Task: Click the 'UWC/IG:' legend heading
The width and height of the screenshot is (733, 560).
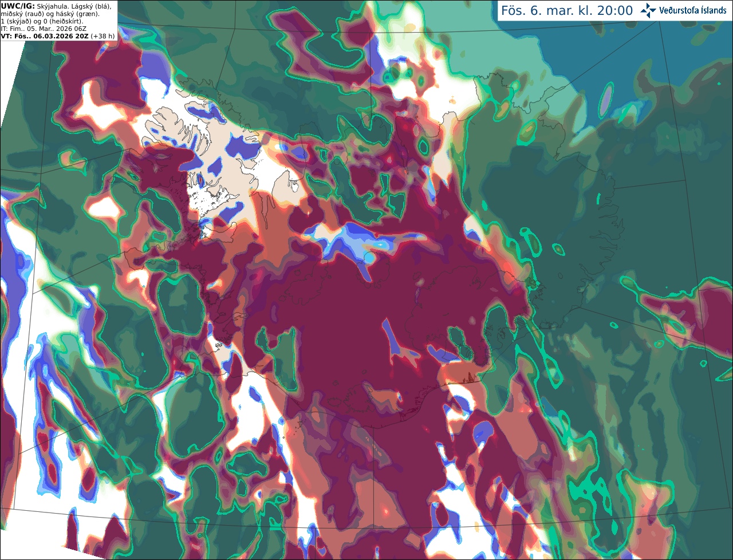Action: pos(17,6)
